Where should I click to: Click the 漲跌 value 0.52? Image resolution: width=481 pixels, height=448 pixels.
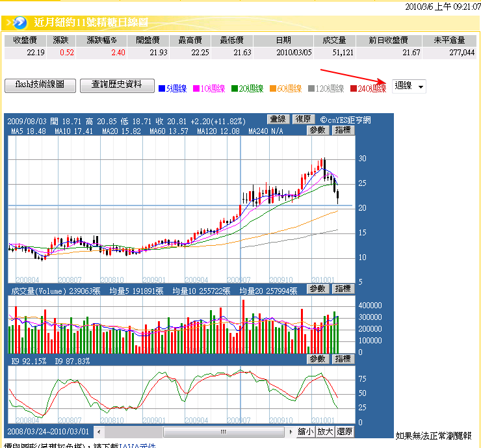(x=67, y=53)
